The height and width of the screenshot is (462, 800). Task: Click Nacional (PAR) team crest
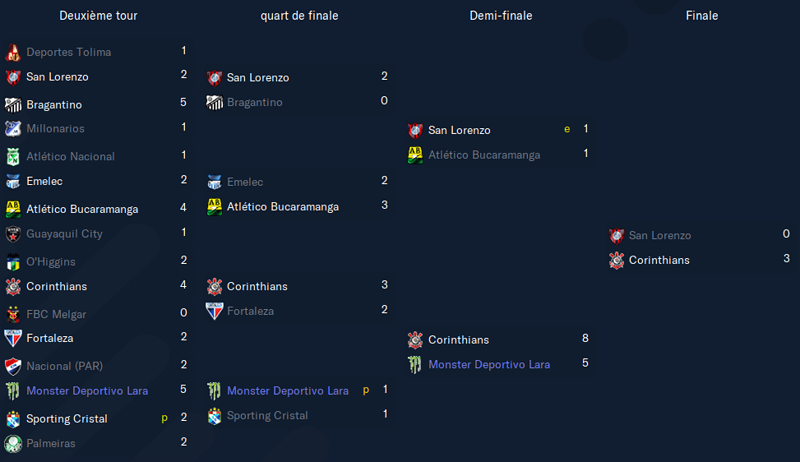pos(13,366)
